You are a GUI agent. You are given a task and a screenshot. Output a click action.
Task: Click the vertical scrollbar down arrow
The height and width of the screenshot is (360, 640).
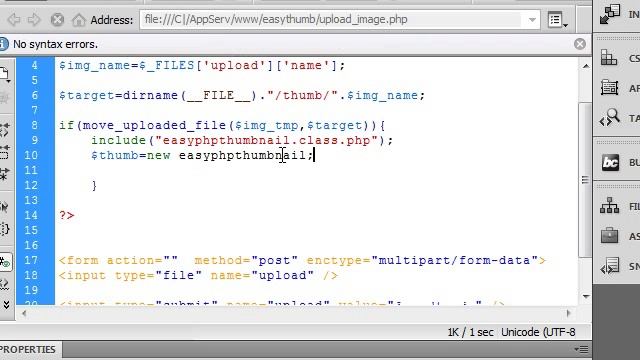[586, 296]
